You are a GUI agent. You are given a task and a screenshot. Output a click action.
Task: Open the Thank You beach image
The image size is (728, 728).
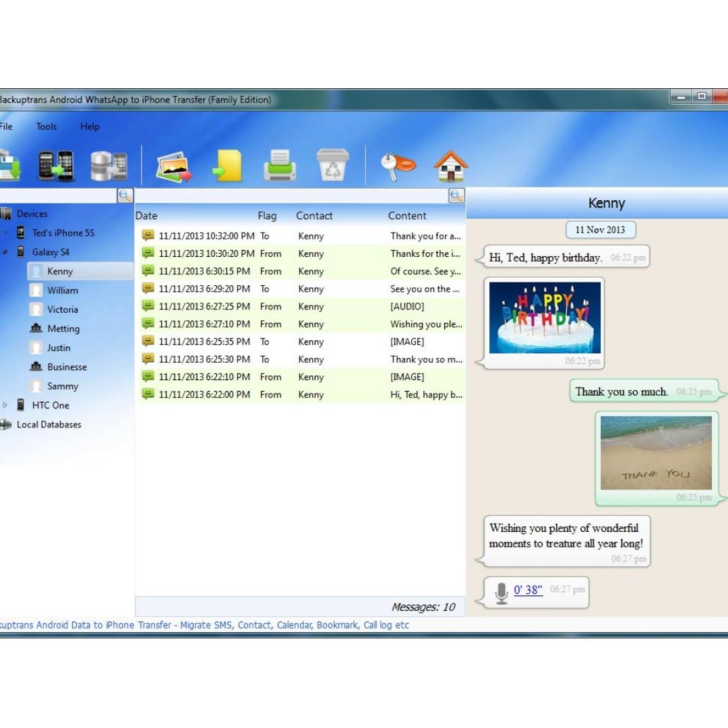pyautogui.click(x=656, y=453)
